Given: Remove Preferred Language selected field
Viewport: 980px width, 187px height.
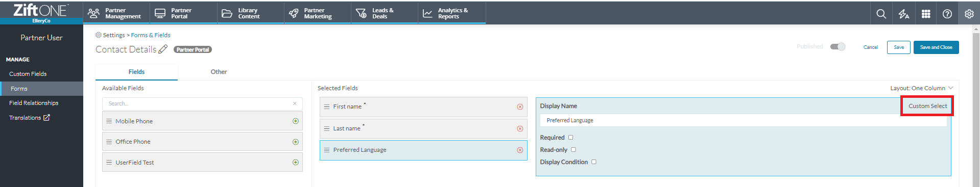Looking at the screenshot, I should pyautogui.click(x=520, y=150).
